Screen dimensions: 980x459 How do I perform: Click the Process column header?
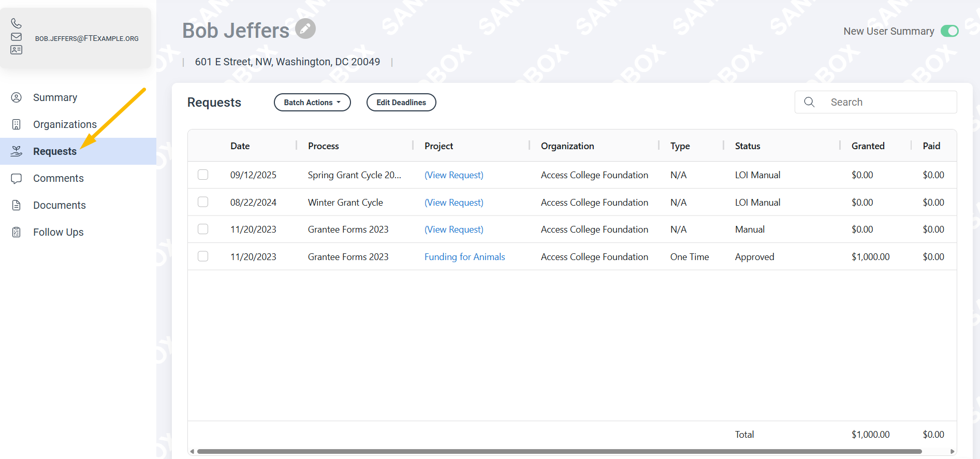[324, 146]
